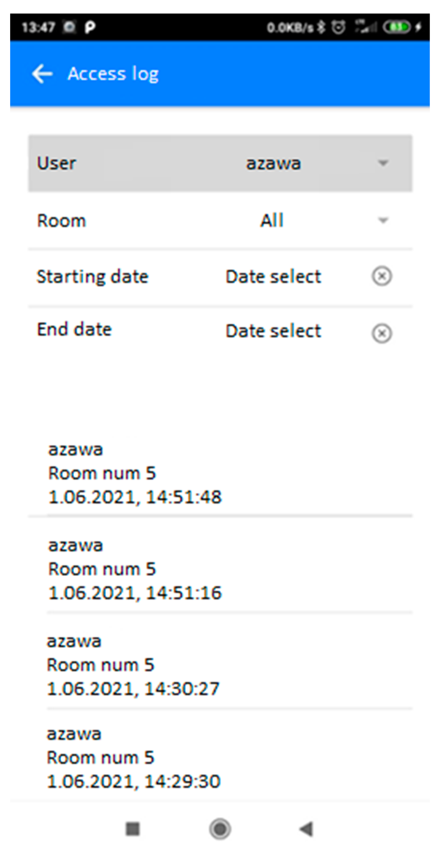Clear the Starting date selection
Screen dimensions: 438x868
click(x=381, y=276)
